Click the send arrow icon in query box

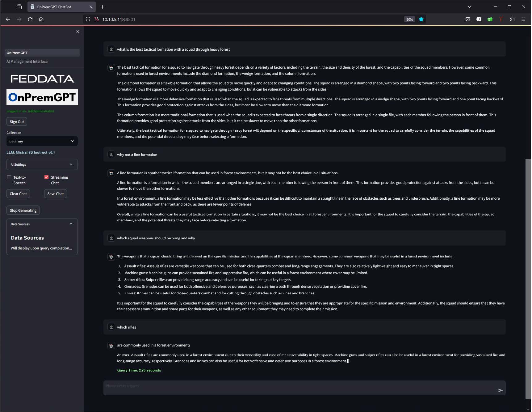pos(500,390)
